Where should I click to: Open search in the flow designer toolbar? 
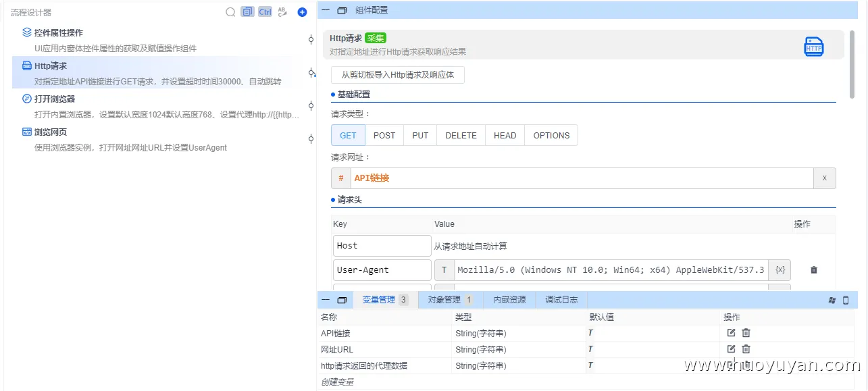click(230, 11)
